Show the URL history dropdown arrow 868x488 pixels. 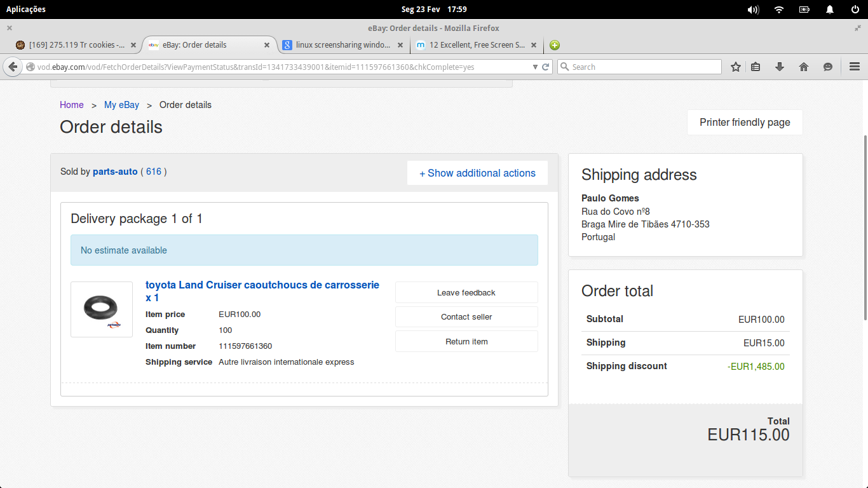tap(535, 67)
